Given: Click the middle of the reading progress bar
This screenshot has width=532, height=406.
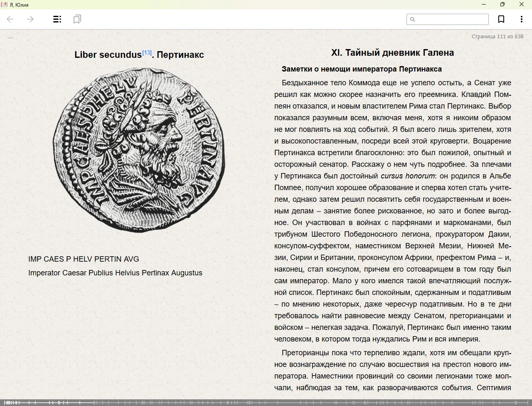Looking at the screenshot, I should (x=266, y=402).
